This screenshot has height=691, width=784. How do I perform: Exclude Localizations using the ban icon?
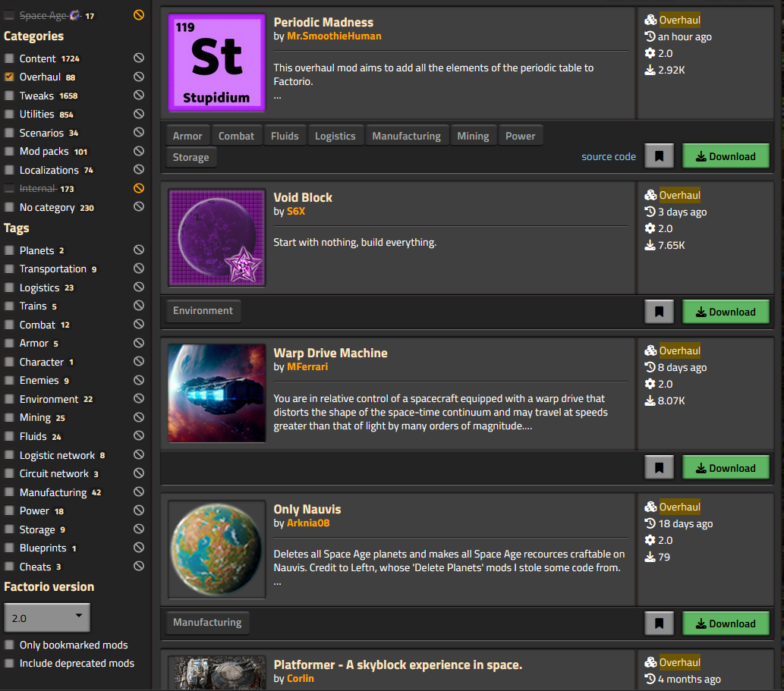click(x=138, y=169)
